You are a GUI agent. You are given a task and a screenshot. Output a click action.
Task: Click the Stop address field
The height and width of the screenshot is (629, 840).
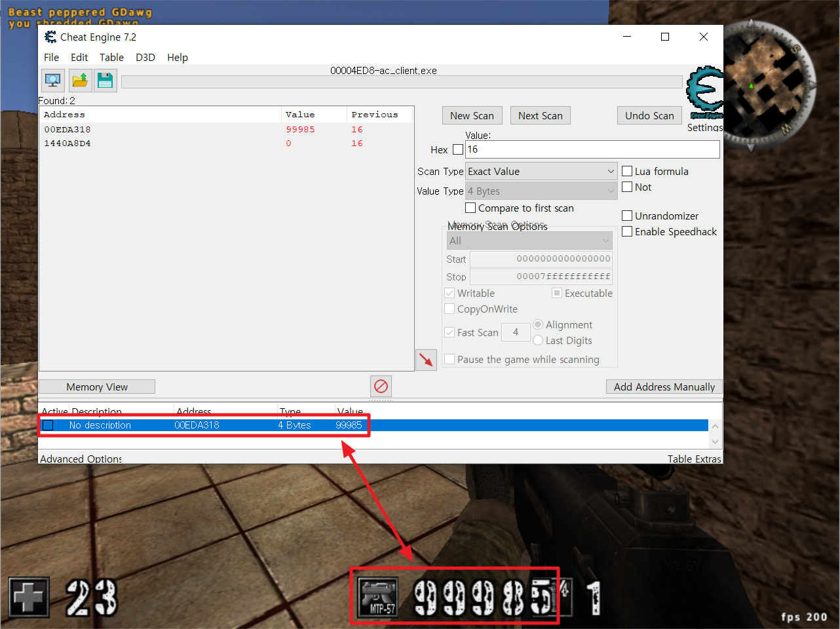pyautogui.click(x=541, y=276)
